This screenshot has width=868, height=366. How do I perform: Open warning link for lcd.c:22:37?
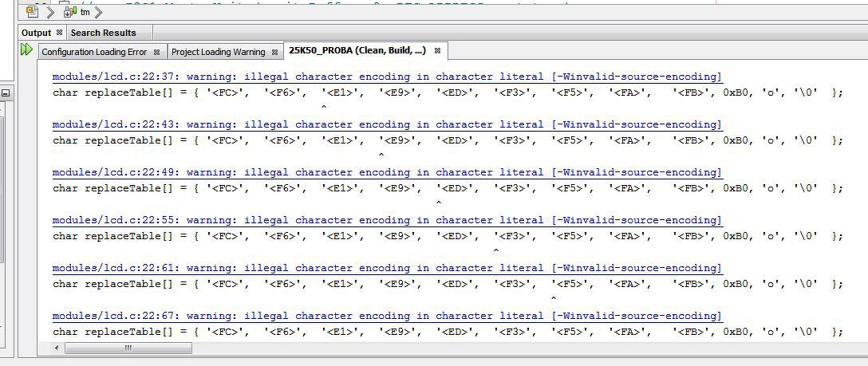coord(387,77)
